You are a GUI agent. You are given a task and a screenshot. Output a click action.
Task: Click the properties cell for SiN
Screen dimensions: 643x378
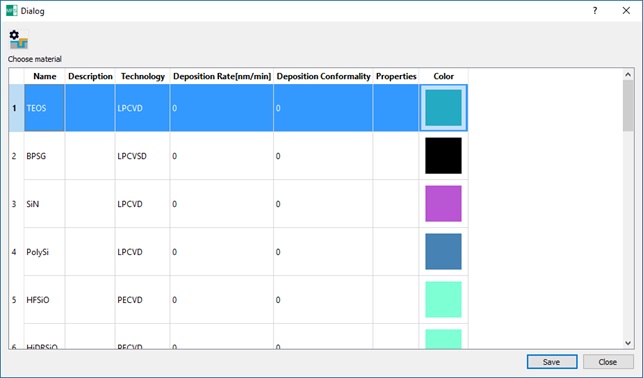coord(396,204)
